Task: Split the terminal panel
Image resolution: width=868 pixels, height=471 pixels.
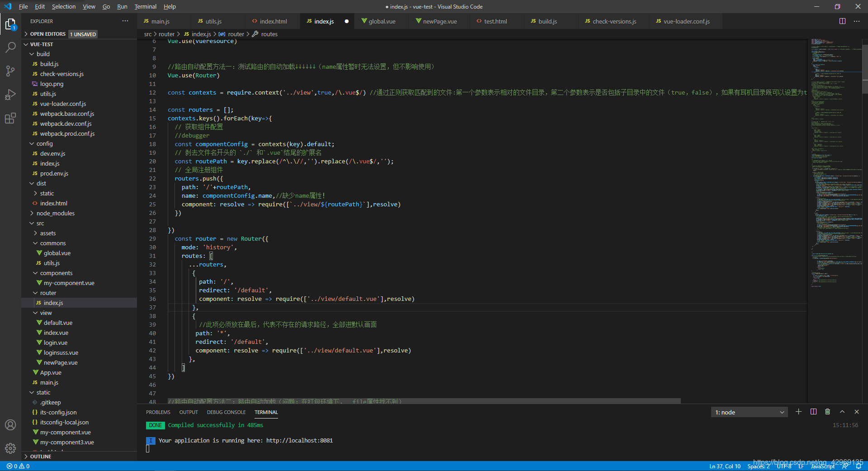Action: click(x=813, y=412)
